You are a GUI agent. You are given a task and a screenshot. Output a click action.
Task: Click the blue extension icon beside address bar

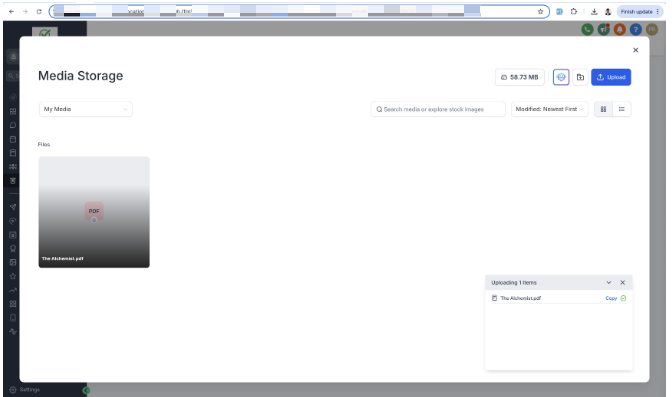pos(559,12)
